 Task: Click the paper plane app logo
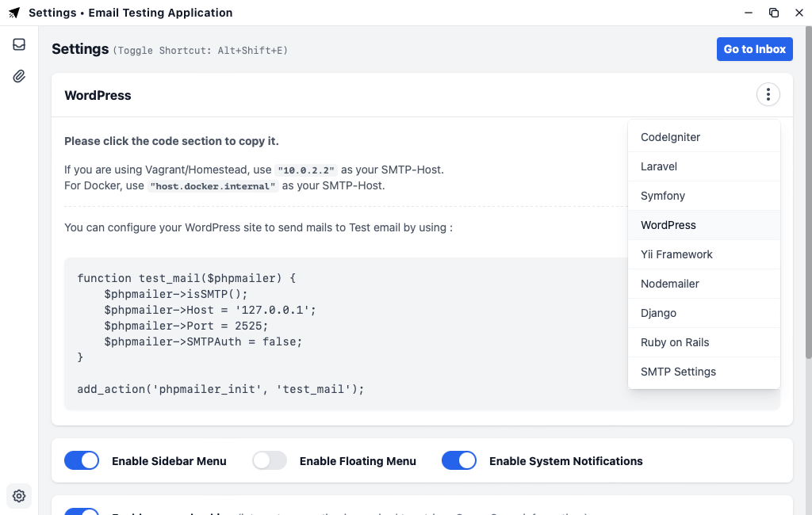(x=14, y=13)
